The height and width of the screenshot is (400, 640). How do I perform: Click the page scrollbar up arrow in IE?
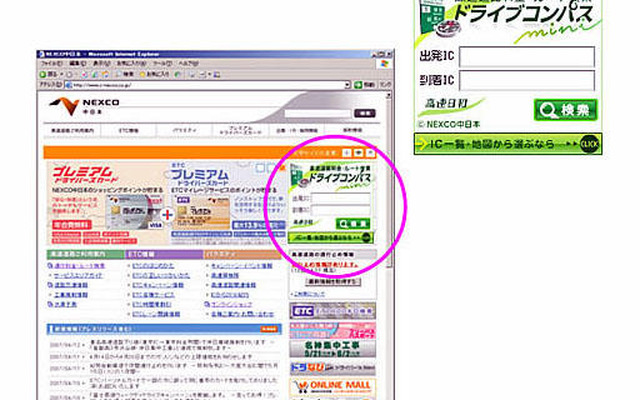[388, 95]
